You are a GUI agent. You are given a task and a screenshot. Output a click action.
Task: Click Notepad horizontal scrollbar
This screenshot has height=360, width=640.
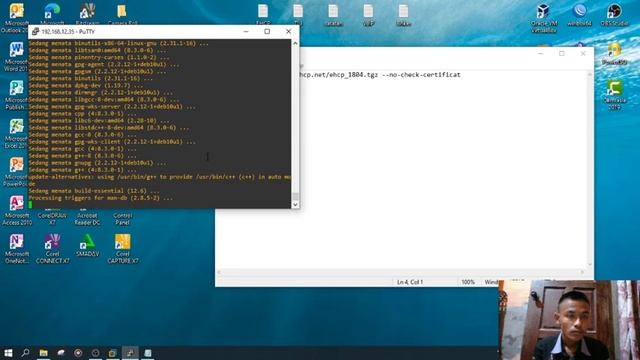click(400, 272)
